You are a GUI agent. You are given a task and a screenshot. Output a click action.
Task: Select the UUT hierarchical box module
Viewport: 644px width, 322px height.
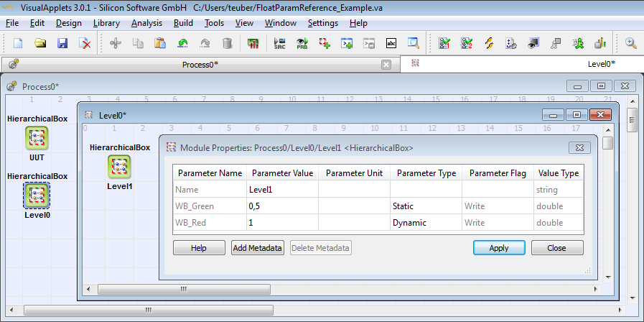point(37,137)
